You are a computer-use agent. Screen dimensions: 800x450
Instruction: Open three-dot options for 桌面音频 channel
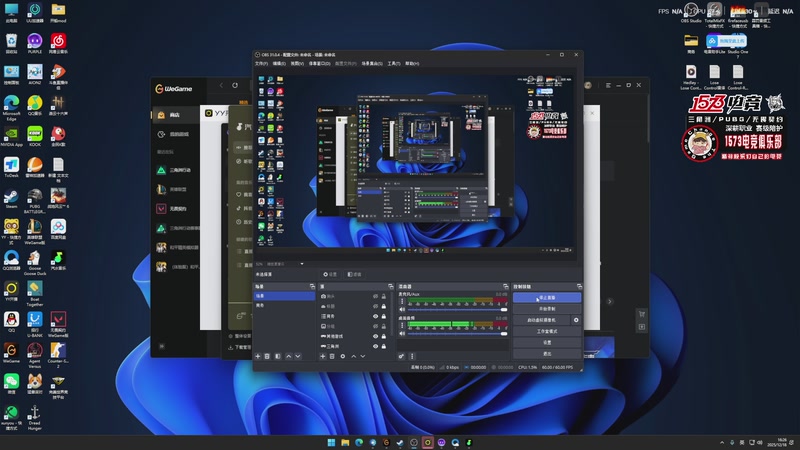pyautogui.click(x=402, y=325)
